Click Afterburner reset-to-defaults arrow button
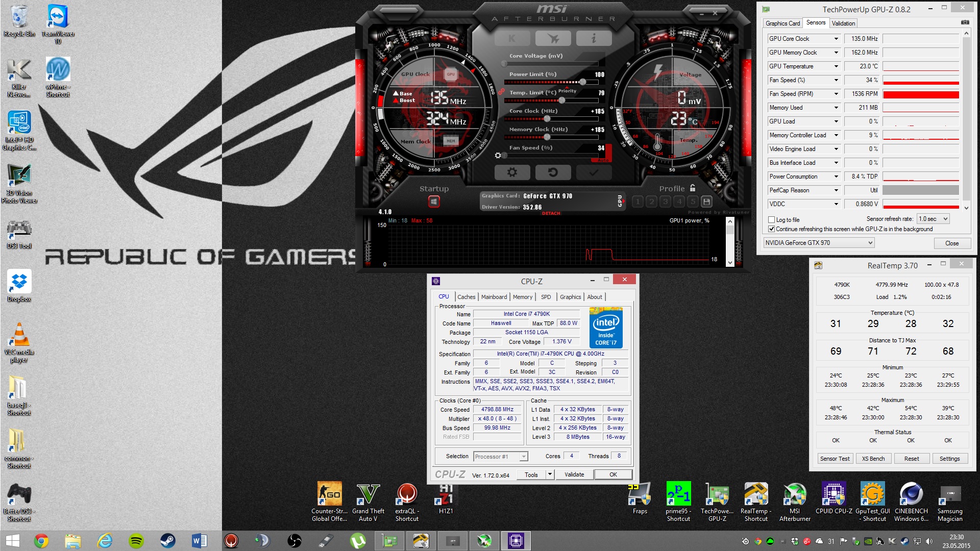This screenshot has height=551, width=980. (x=553, y=172)
